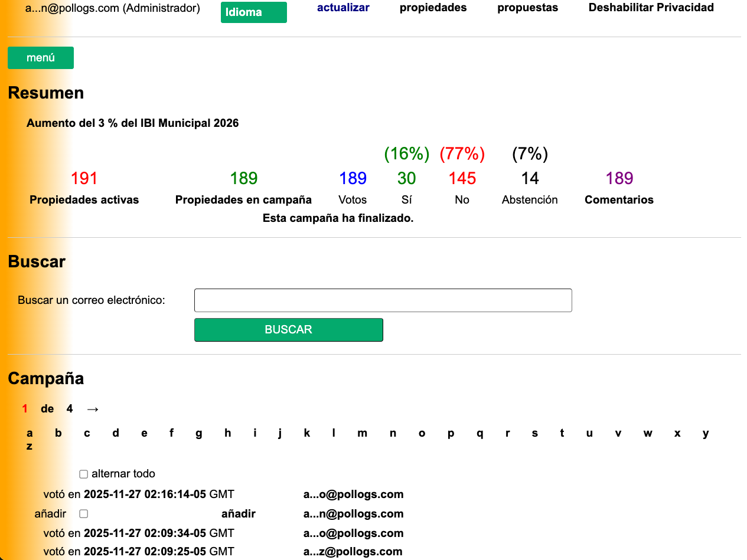Click Deshabilitar Privacidad

click(x=651, y=8)
